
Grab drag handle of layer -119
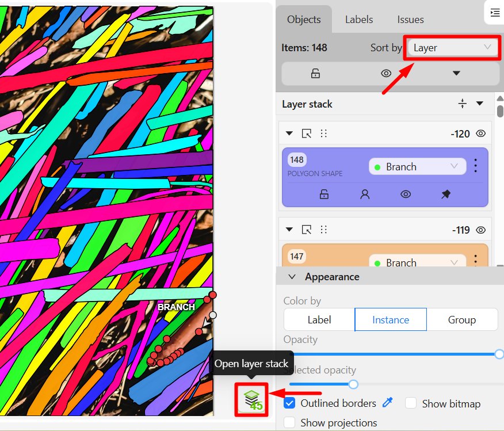point(324,230)
